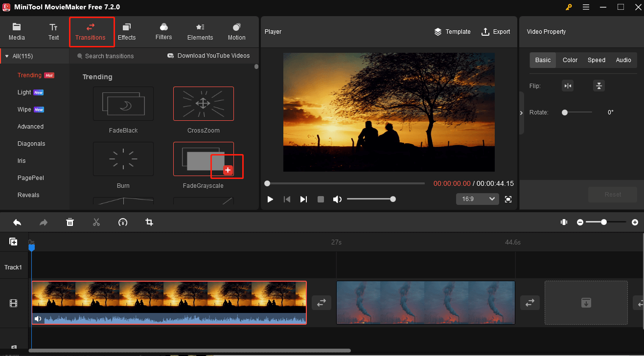Click the Reset button

pos(613,194)
